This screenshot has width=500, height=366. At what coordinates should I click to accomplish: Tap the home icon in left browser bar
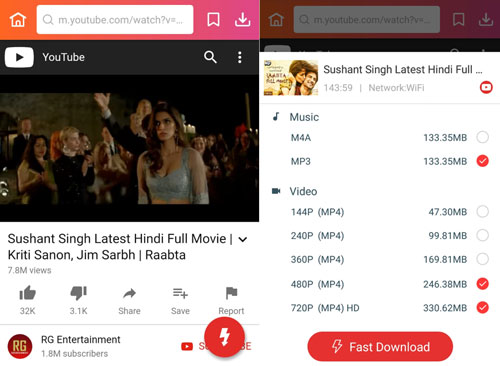(x=18, y=20)
